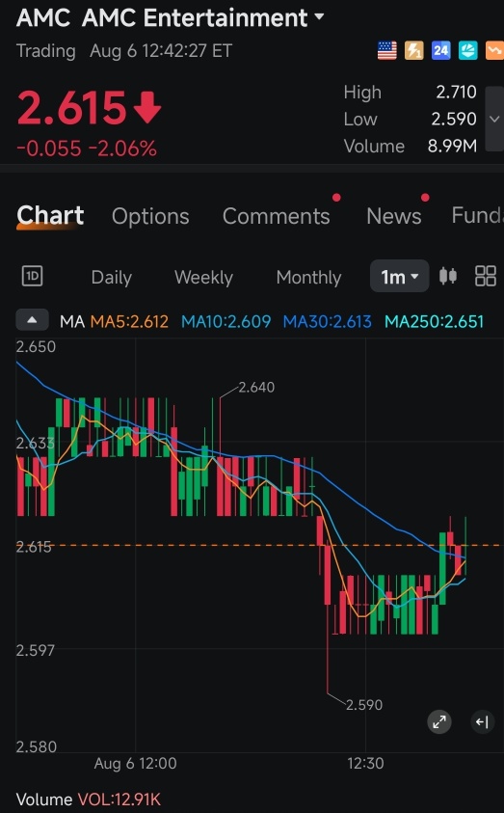
Task: Tap the orange trend line icon
Action: (x=494, y=50)
